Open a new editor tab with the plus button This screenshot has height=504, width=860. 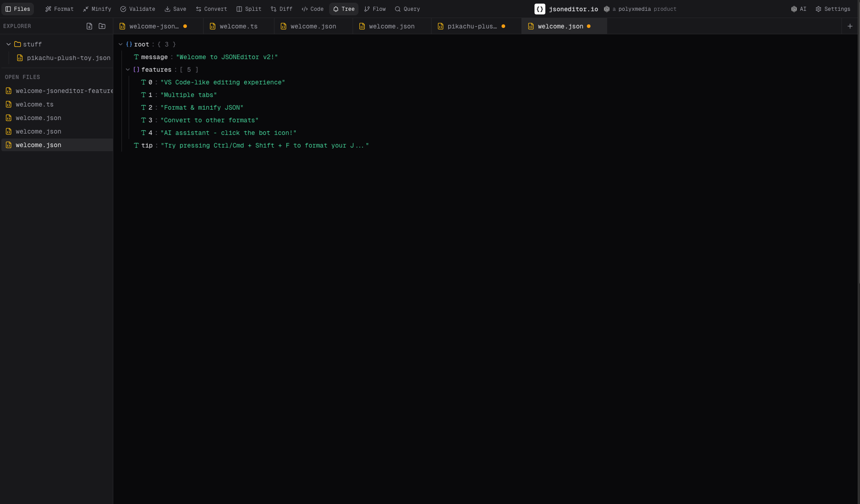[x=850, y=26]
